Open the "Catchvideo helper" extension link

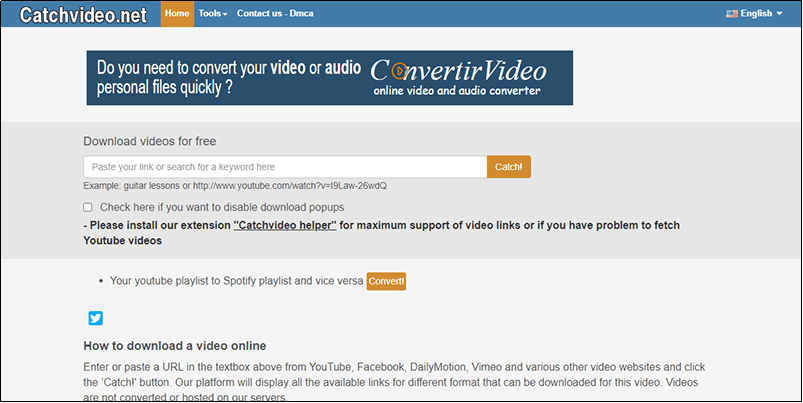point(285,225)
